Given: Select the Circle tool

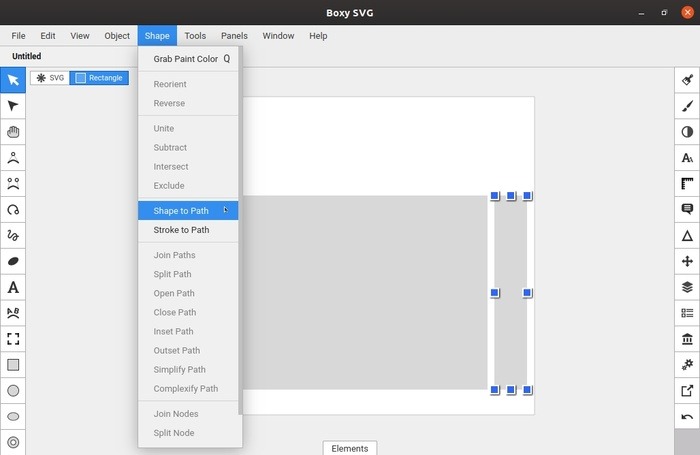Looking at the screenshot, I should (x=13, y=391).
